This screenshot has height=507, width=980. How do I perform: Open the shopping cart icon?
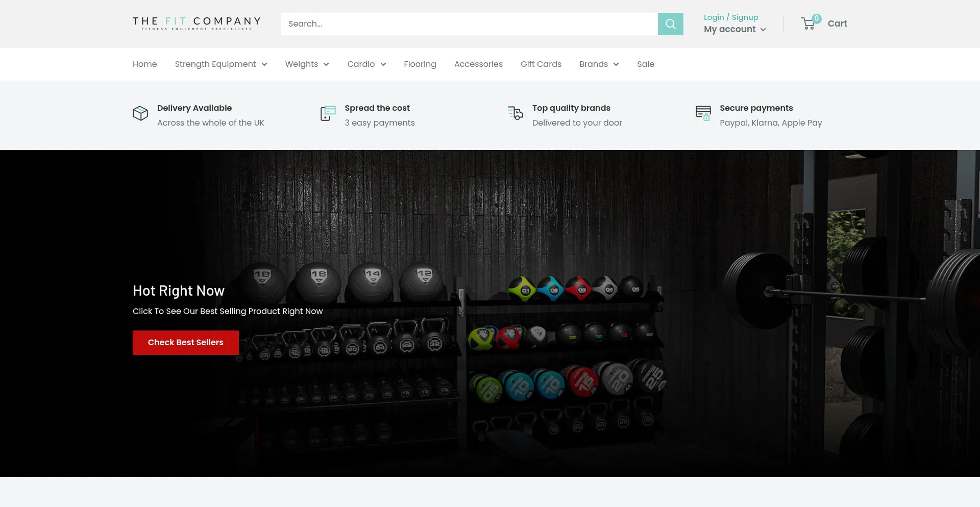(808, 24)
